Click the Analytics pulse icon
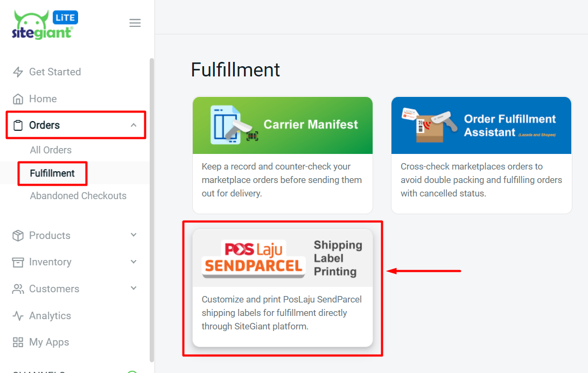Screen dimensions: 588x373 coord(18,316)
